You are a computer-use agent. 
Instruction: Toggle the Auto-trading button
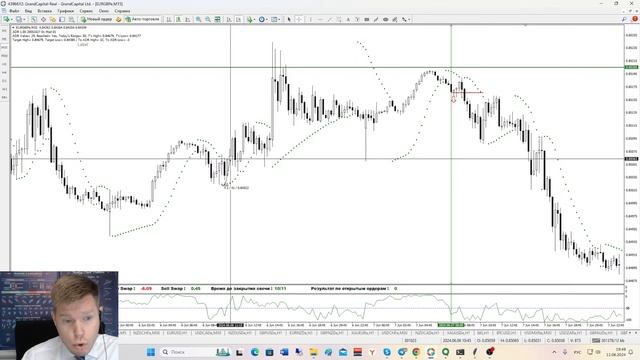pyautogui.click(x=142, y=19)
